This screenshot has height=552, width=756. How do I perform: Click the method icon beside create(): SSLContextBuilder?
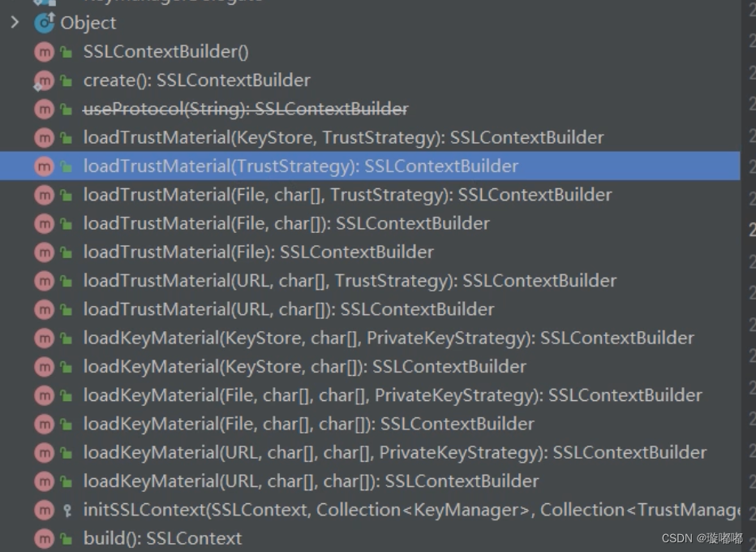(x=45, y=80)
